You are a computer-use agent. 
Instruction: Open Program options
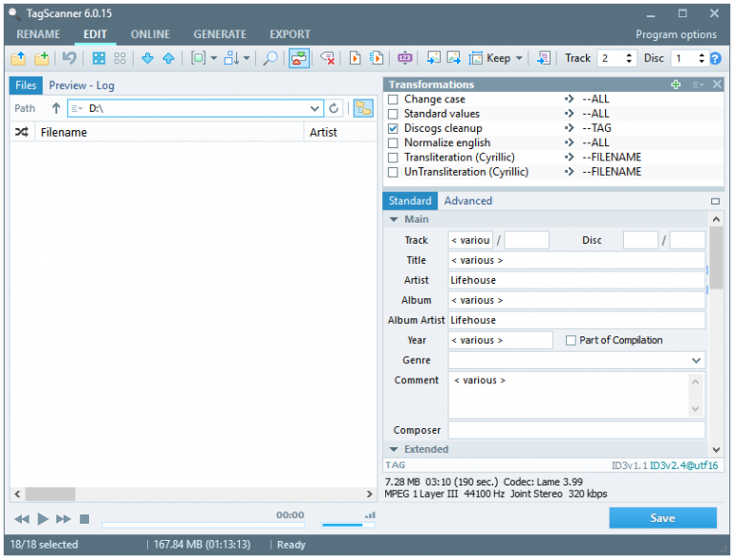[676, 34]
